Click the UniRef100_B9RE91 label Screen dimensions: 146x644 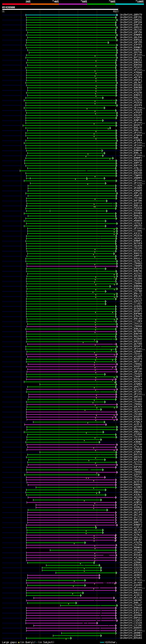click(131, 50)
